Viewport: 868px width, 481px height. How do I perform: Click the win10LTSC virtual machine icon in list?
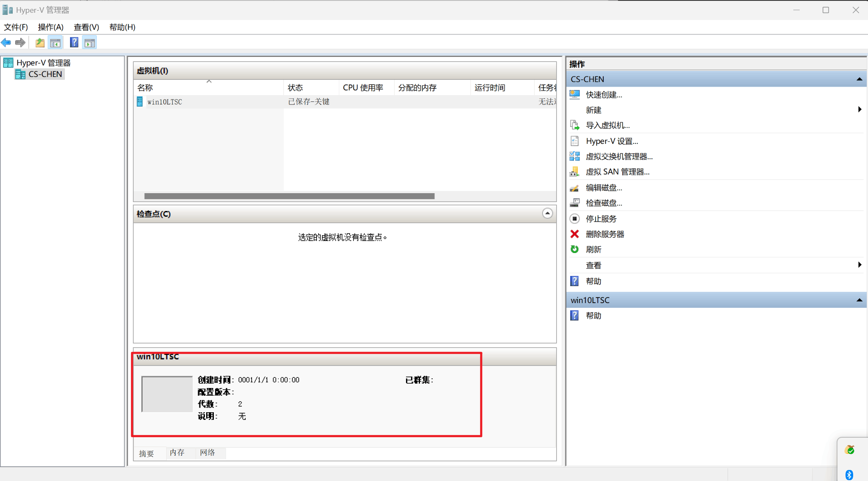point(140,102)
